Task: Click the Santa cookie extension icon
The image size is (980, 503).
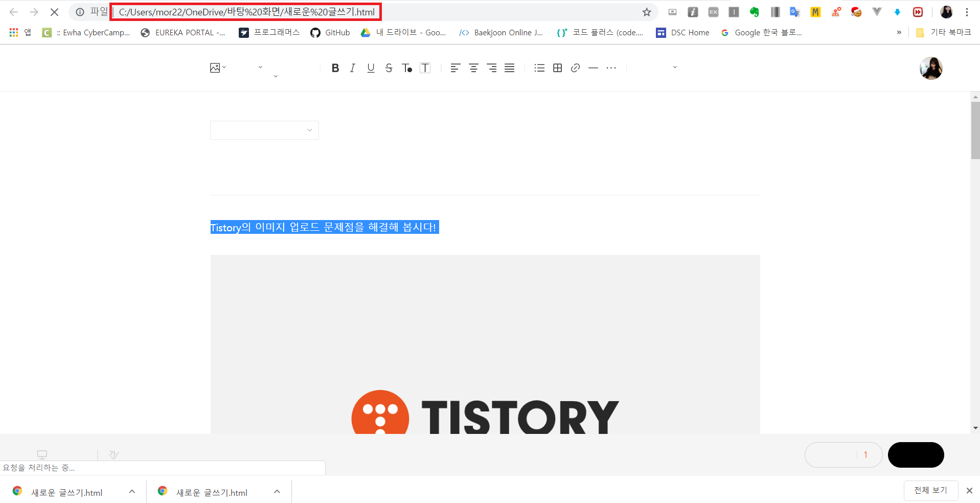Action: [x=856, y=12]
